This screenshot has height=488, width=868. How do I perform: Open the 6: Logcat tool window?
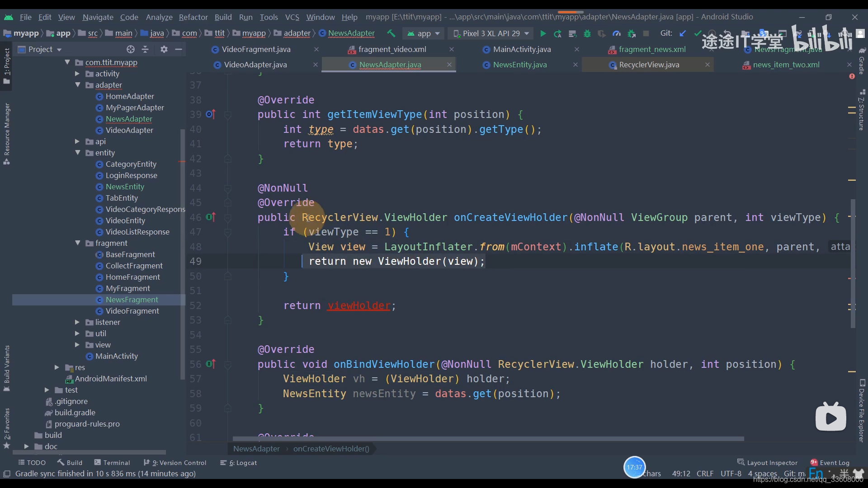point(238,462)
